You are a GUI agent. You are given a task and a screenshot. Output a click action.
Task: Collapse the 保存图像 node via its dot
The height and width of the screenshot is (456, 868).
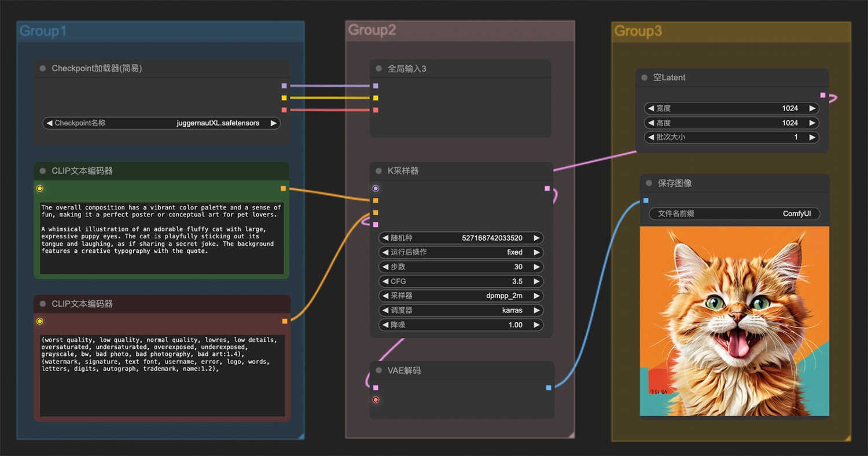(x=649, y=183)
